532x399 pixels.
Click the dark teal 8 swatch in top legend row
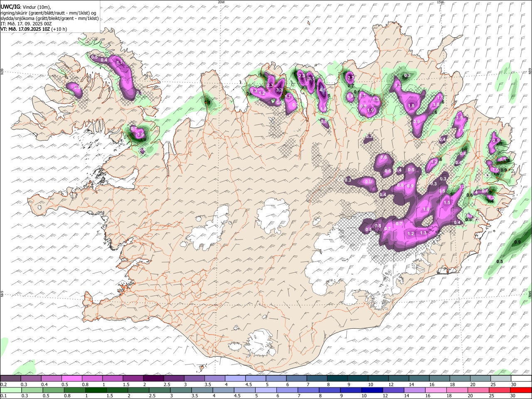pos(337,379)
